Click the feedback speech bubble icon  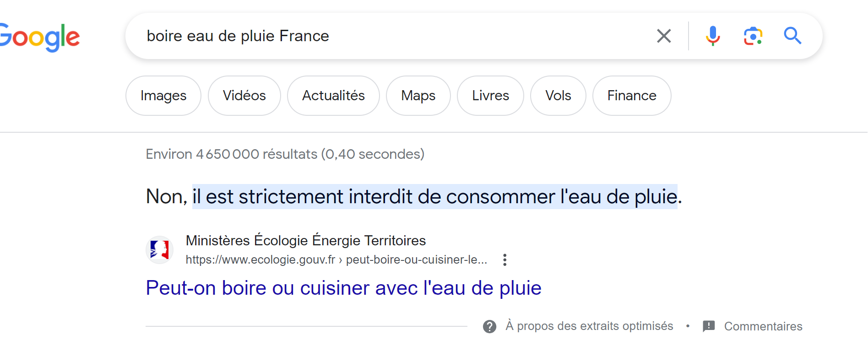pyautogui.click(x=709, y=326)
